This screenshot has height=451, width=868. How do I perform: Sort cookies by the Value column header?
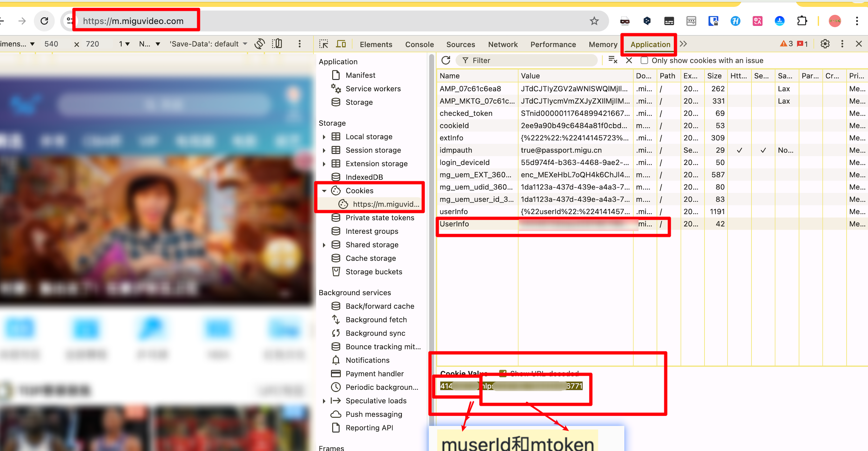pyautogui.click(x=575, y=76)
